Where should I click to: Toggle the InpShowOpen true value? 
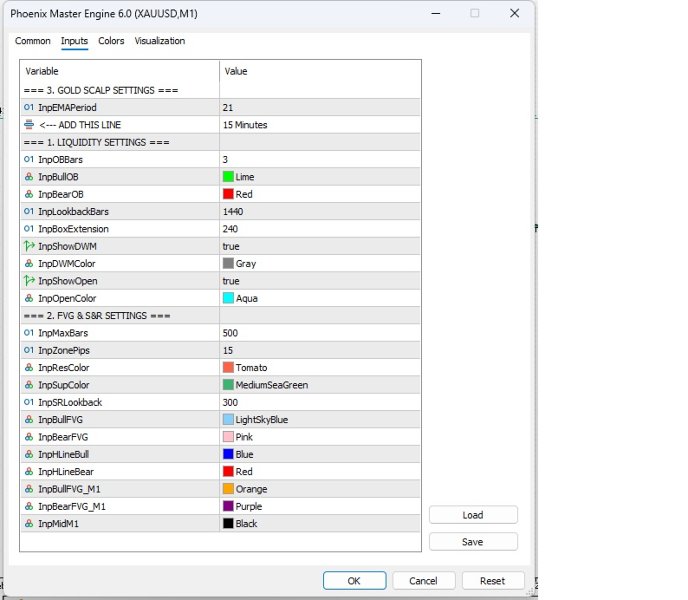coord(231,281)
